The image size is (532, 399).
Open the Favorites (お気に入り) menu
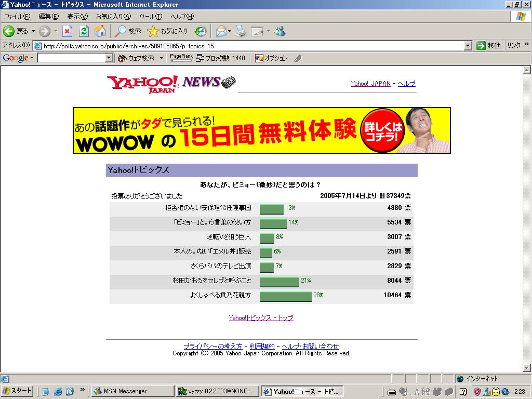pyautogui.click(x=113, y=16)
